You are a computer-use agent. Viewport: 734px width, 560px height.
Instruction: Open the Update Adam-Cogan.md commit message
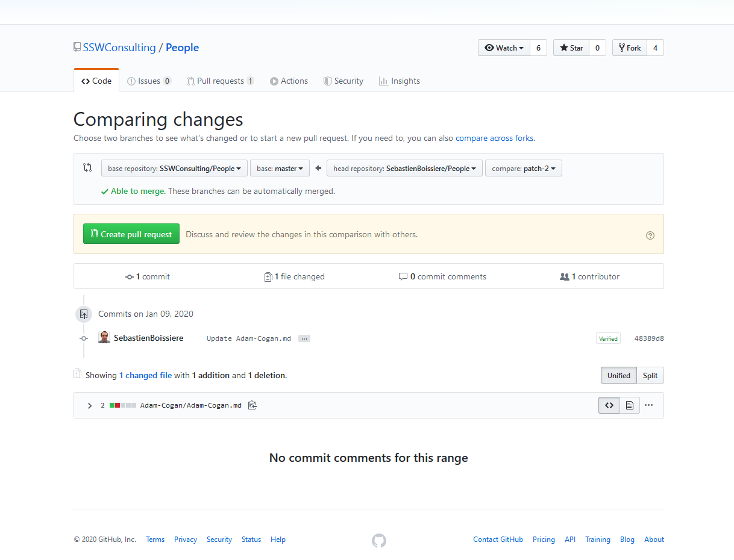pos(249,338)
